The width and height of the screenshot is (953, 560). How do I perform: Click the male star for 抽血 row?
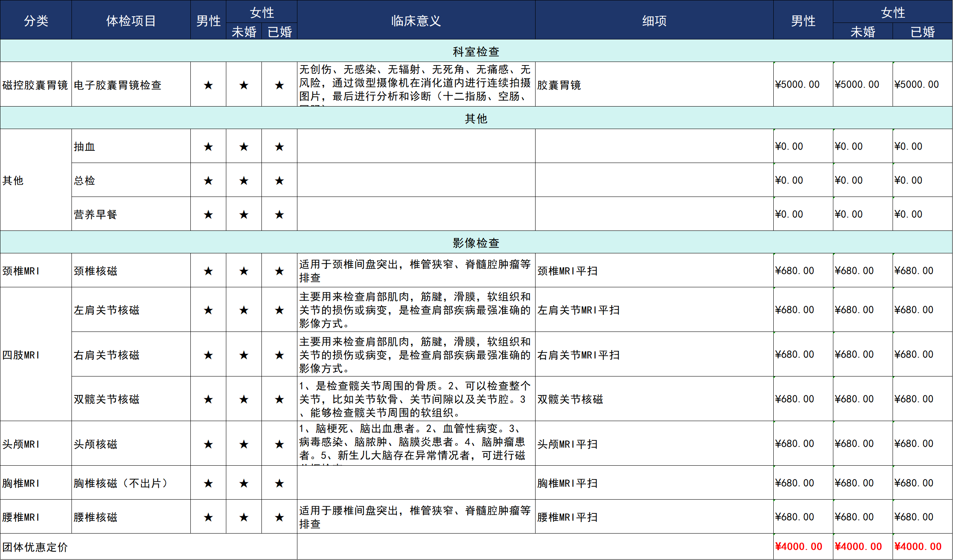click(208, 147)
